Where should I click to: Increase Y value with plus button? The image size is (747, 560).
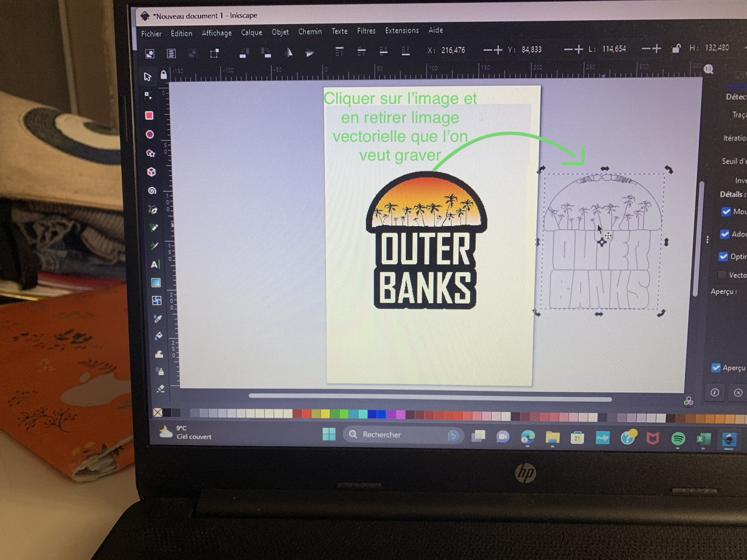click(578, 49)
